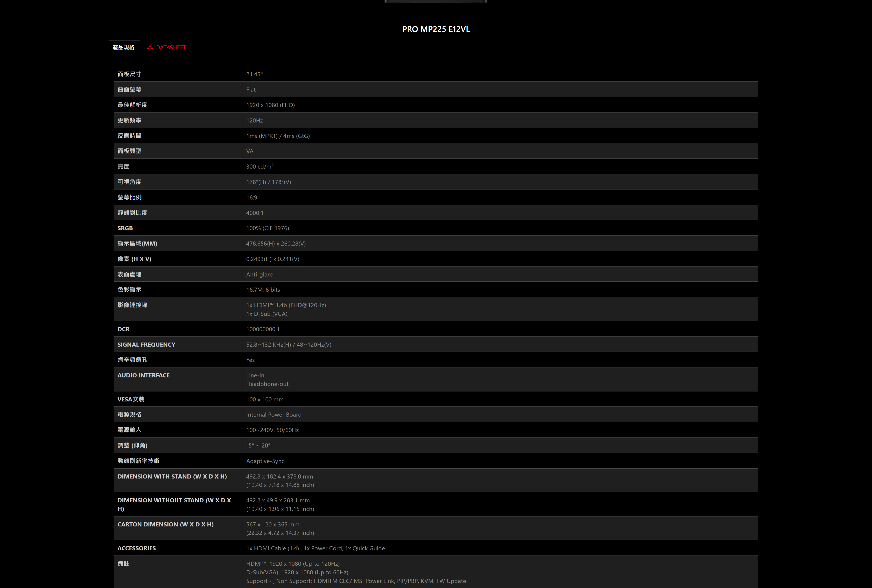Select the PRO MP225 E12VL title
The height and width of the screenshot is (588, 872).
[436, 29]
